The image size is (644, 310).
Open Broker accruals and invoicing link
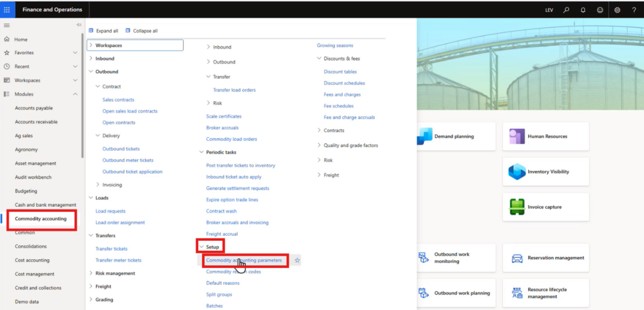coord(237,223)
